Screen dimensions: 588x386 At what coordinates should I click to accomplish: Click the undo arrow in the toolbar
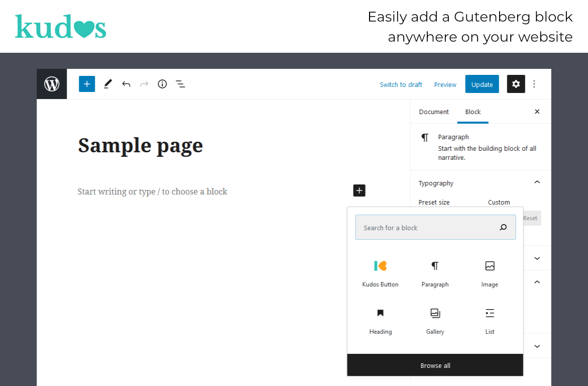click(126, 84)
